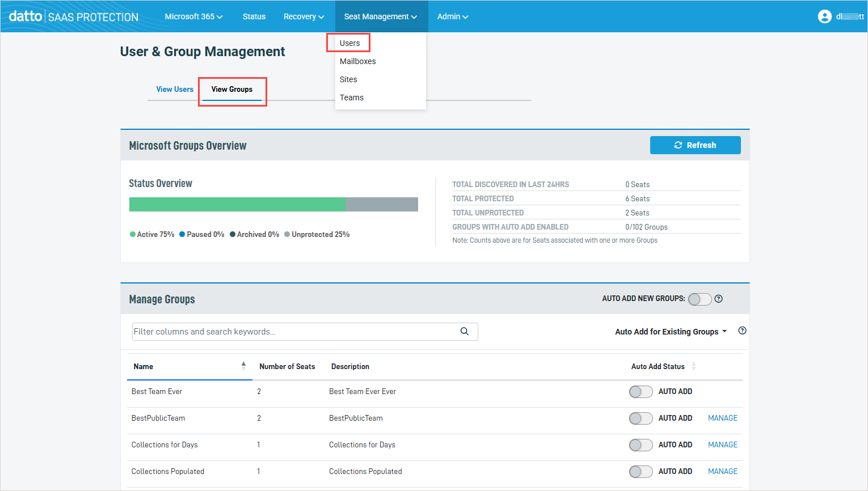The width and height of the screenshot is (868, 491).
Task: Click MANAGE link for Collections for Days
Action: click(x=722, y=445)
